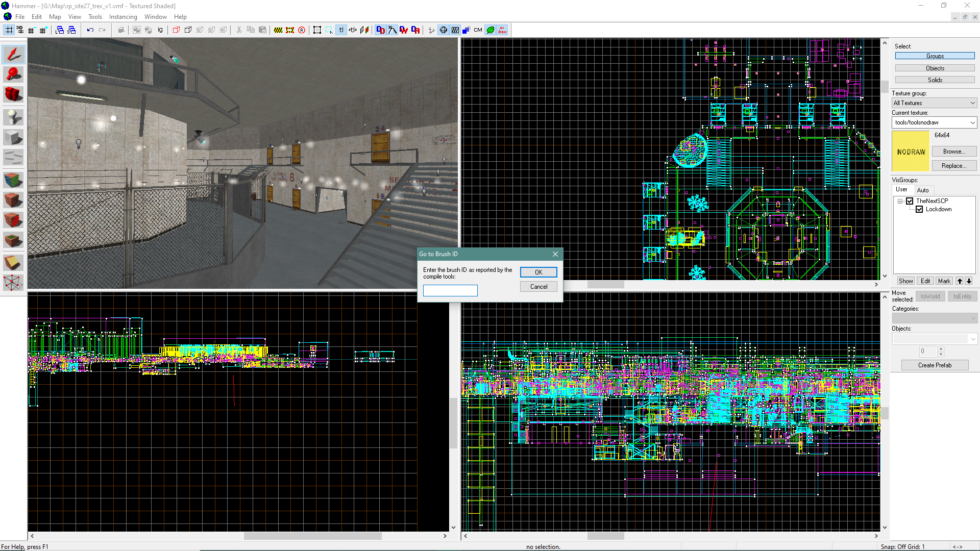Screen dimensions: 980x551
Task: Toggle the no draw toolbar button
Action: click(x=503, y=30)
